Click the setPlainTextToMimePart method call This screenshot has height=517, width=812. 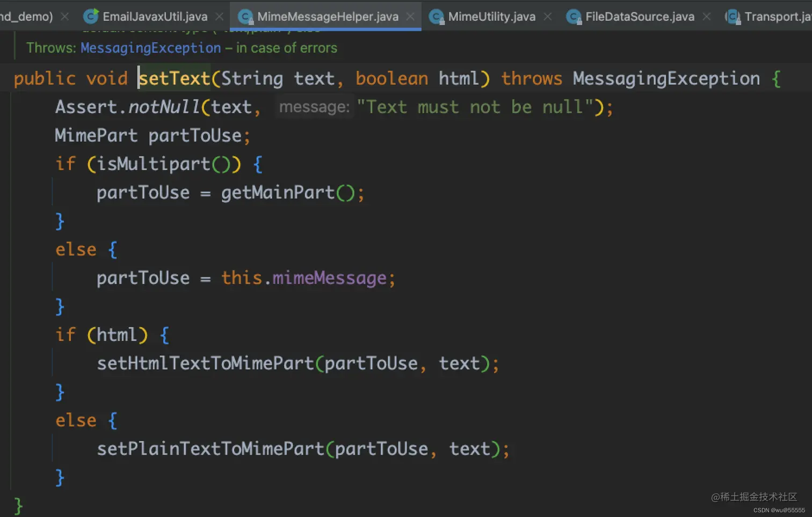tap(211, 448)
